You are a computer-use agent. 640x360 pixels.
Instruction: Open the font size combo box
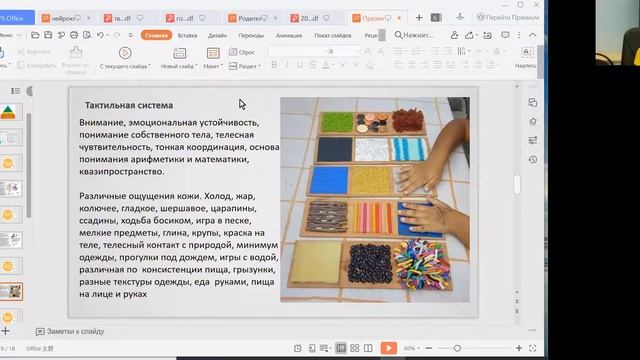point(344,51)
